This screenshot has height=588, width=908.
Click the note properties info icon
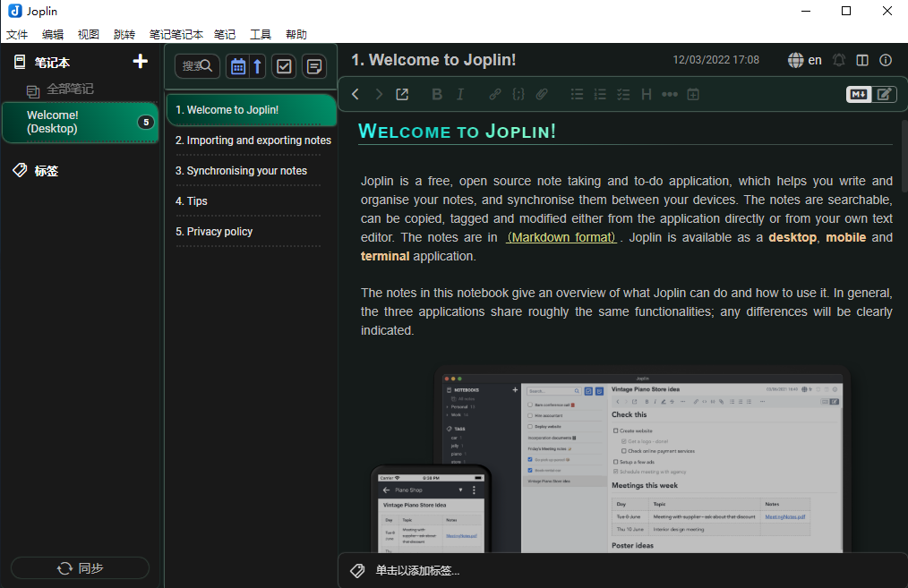886,60
